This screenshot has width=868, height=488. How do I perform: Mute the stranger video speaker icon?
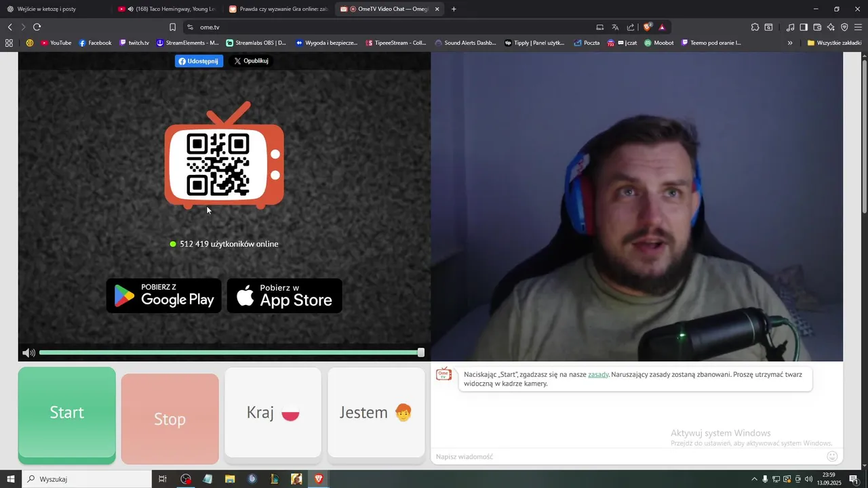[28, 353]
